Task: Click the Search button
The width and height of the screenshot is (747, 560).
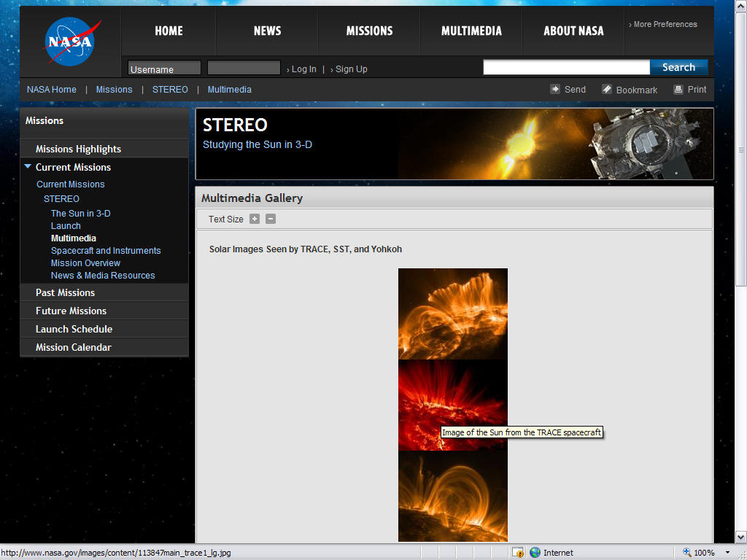Action: [x=679, y=67]
